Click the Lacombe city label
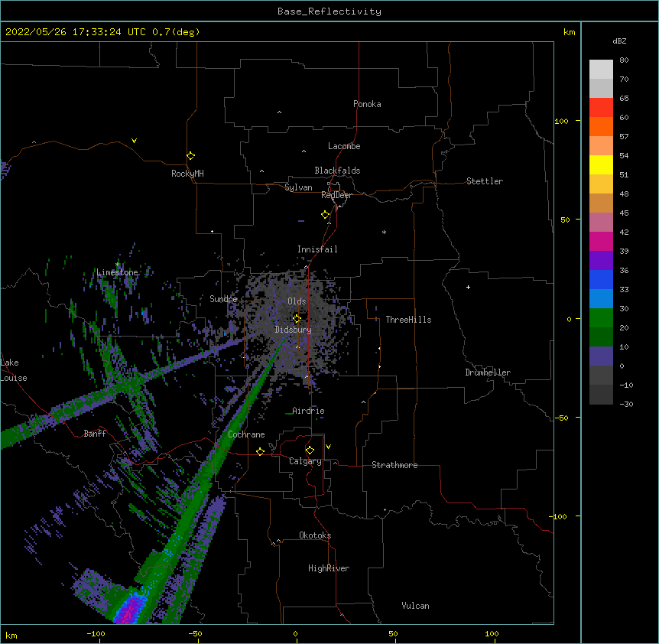 [344, 146]
